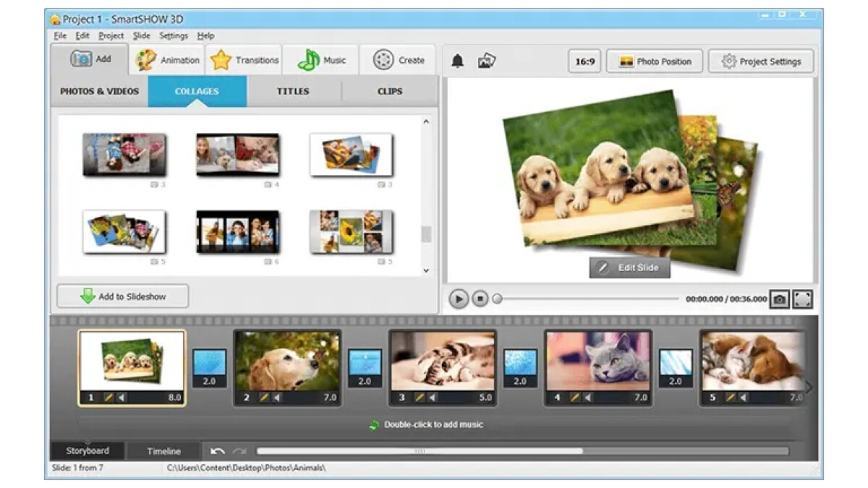The height and width of the screenshot is (488, 868).
Task: Click the pencil edit icon on slide 5
Action: 731,398
